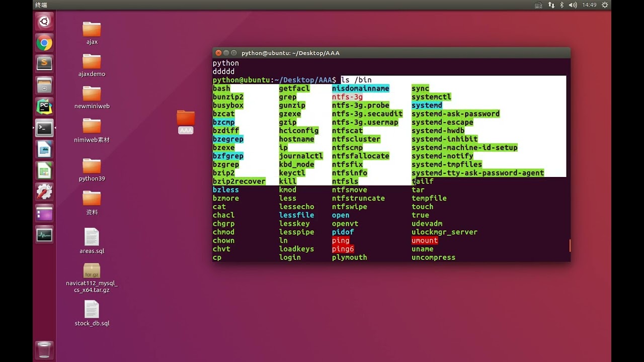Click 'tempfile' in terminal output
Screen dimensions: 644x362
tap(429, 199)
